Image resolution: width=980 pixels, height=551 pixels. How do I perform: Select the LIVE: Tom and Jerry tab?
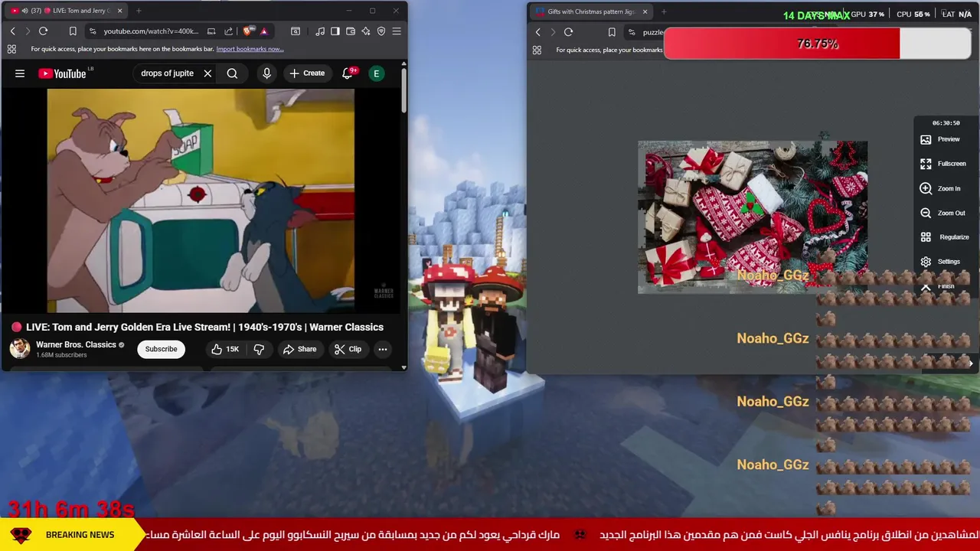(67, 11)
